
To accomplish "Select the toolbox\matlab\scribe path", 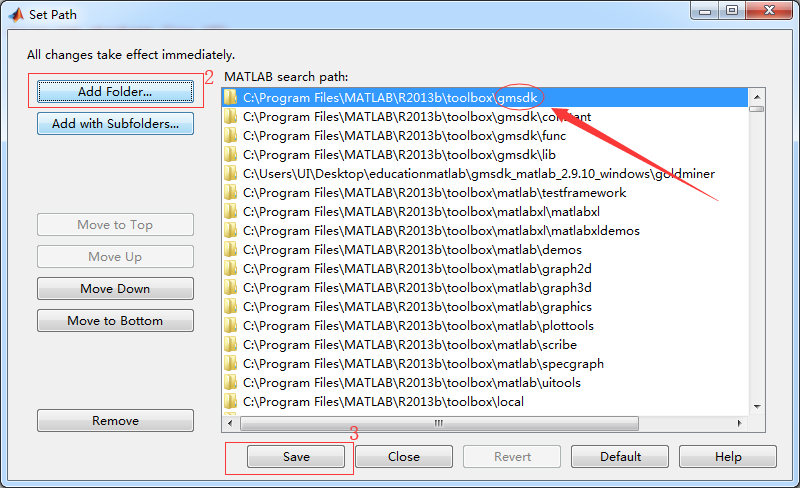I will pyautogui.click(x=485, y=345).
